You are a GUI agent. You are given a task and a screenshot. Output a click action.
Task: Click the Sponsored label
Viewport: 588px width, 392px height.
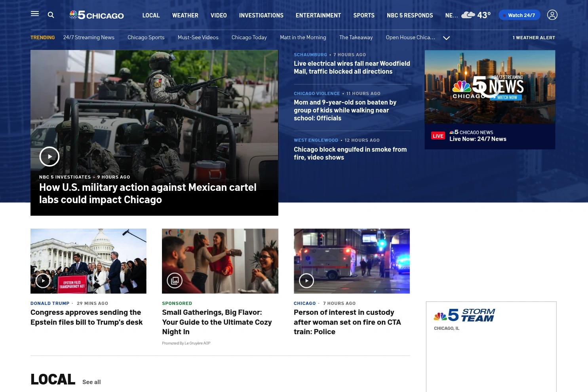point(177,303)
